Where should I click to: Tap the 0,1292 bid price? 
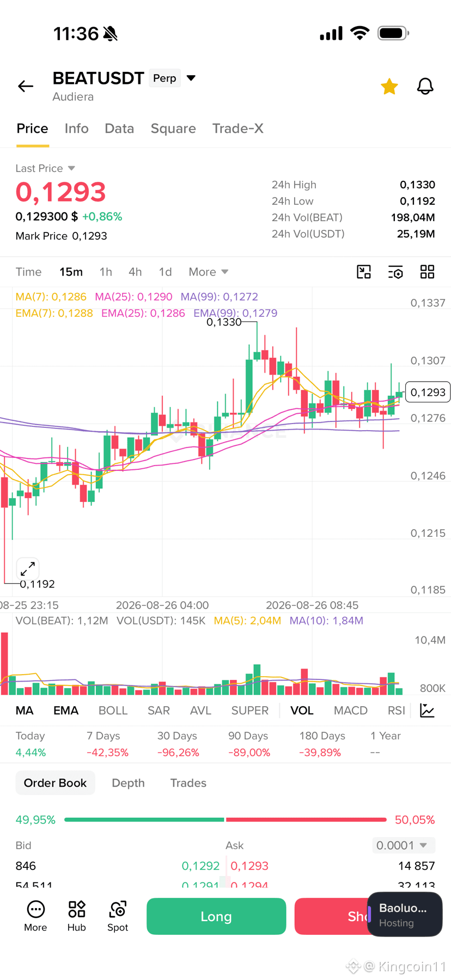point(200,866)
